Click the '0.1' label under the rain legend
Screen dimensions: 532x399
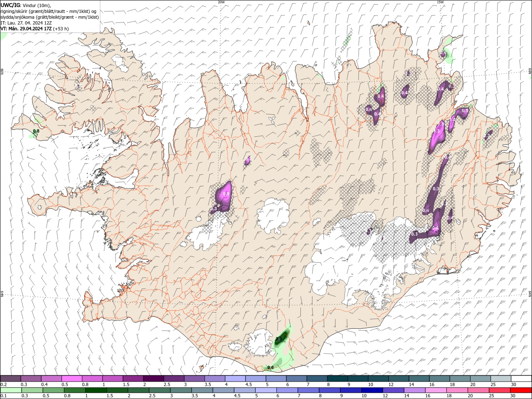3,396
